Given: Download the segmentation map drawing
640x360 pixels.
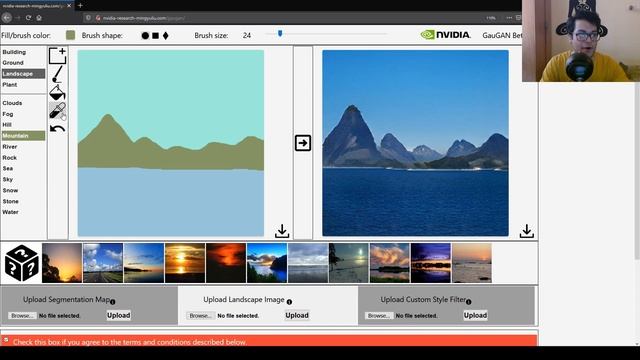Looking at the screenshot, I should click(282, 231).
